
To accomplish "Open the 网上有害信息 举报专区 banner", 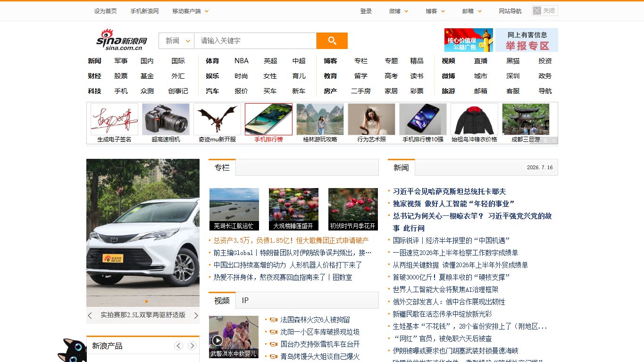I will [x=527, y=40].
